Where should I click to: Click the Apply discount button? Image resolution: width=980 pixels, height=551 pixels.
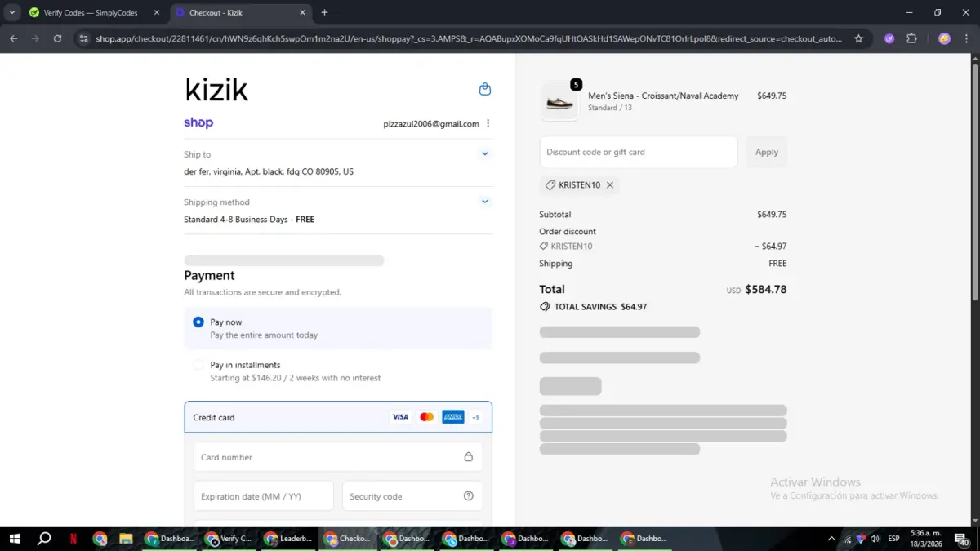coord(767,152)
